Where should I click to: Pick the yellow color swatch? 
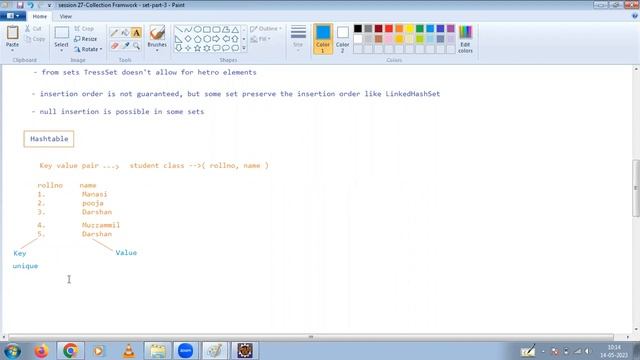409,28
